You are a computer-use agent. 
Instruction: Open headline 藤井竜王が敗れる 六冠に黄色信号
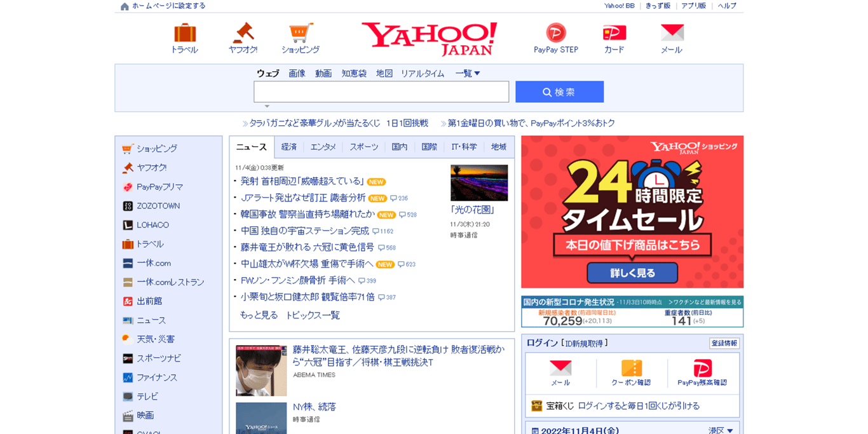307,247
